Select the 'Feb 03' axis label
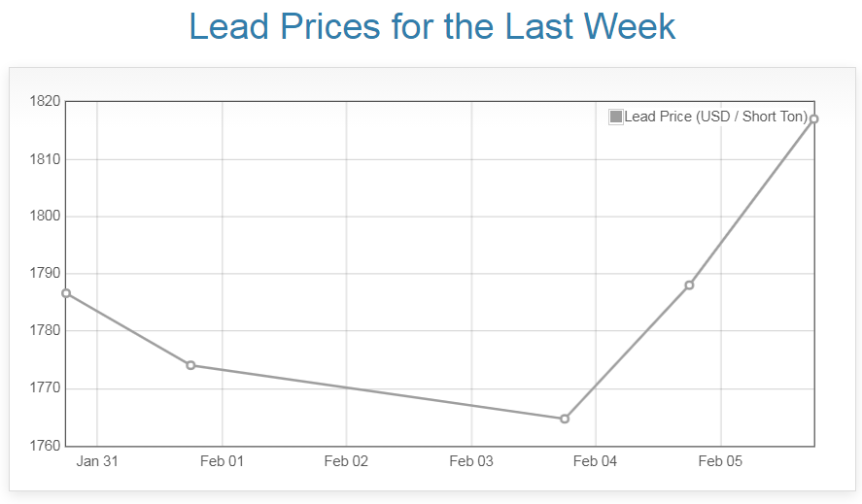862x504 pixels. point(470,461)
